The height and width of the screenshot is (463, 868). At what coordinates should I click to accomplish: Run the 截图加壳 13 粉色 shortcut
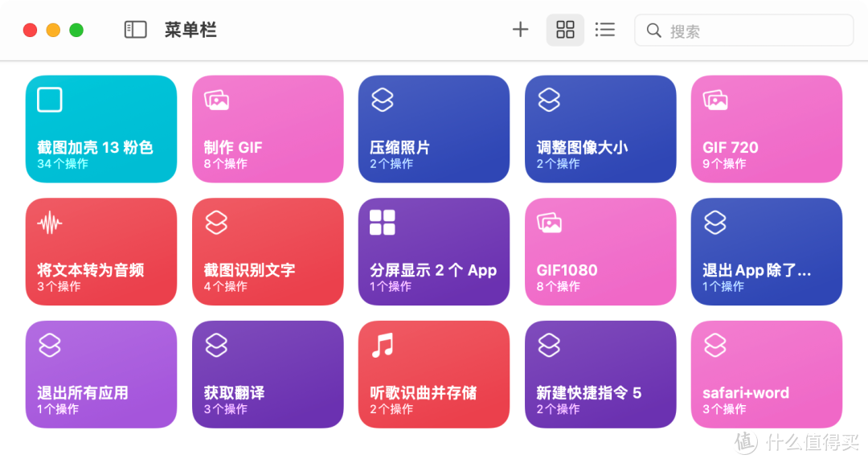101,129
